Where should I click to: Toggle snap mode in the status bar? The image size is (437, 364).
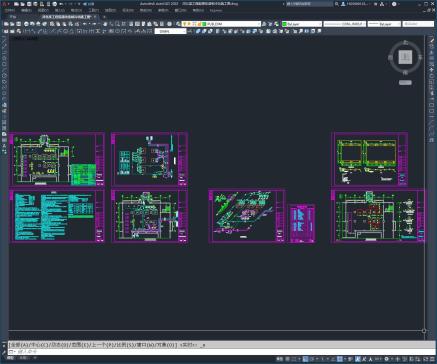click(293, 359)
